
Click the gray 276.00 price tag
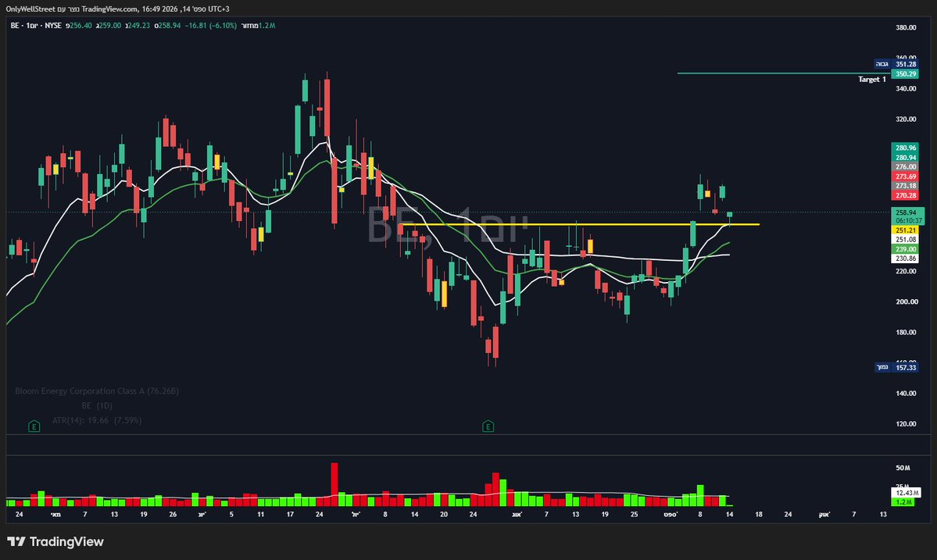click(905, 166)
